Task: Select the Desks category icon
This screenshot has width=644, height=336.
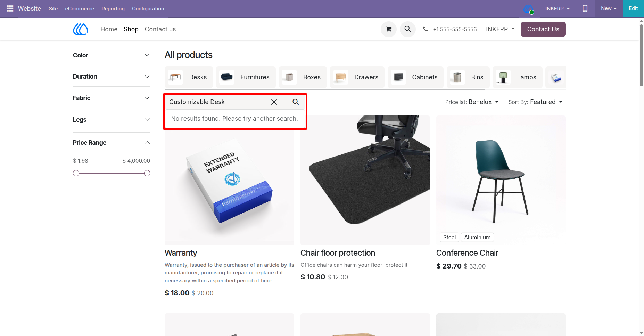Action: (x=175, y=77)
